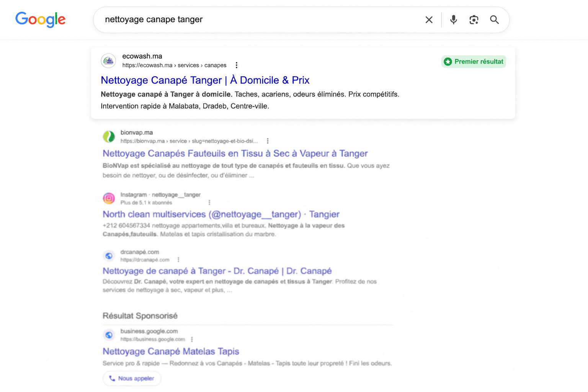Screen dimensions: 588x392
Task: Open three-dot options for the business.google.com result
Action: click(192, 339)
